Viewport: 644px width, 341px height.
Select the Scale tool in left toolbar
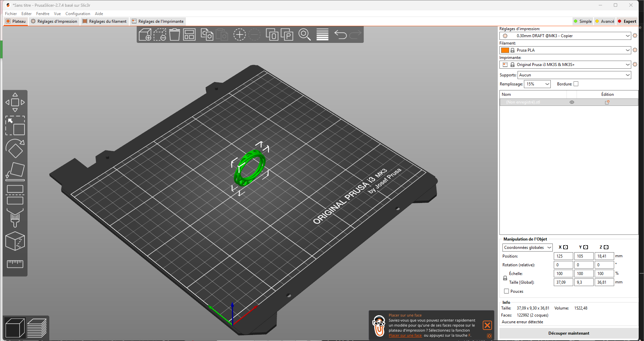click(15, 126)
